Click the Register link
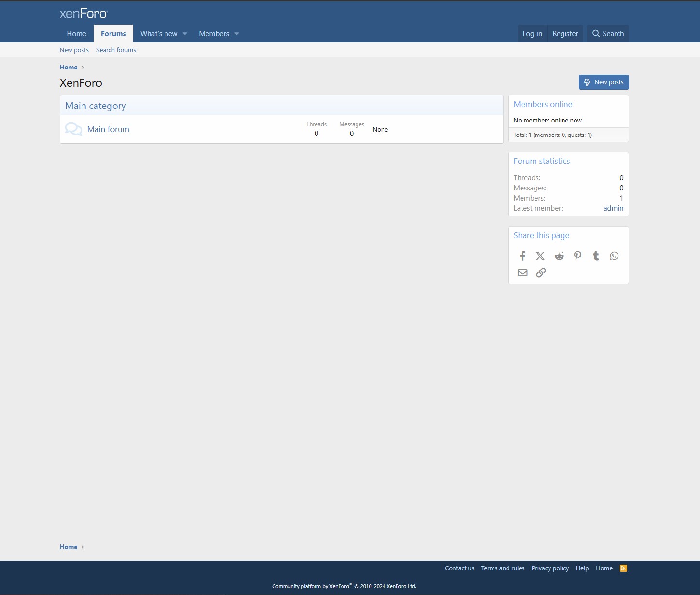The width and height of the screenshot is (700, 595). tap(565, 34)
